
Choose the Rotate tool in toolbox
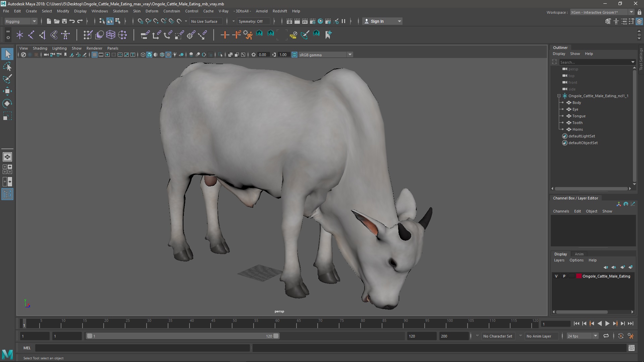point(7,104)
